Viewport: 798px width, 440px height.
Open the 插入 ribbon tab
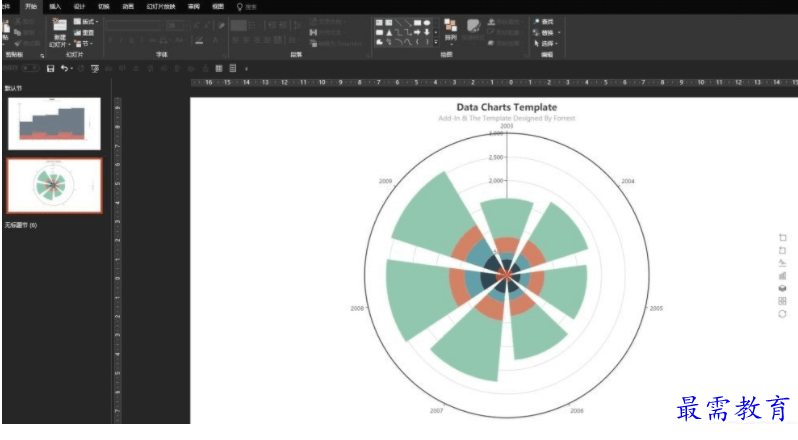[55, 6]
